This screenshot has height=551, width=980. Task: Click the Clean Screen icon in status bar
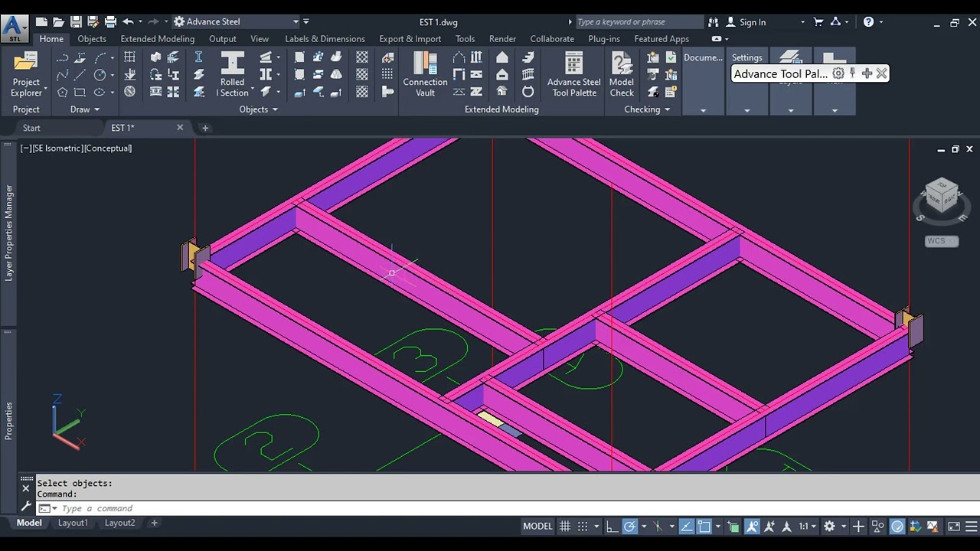pyautogui.click(x=954, y=527)
